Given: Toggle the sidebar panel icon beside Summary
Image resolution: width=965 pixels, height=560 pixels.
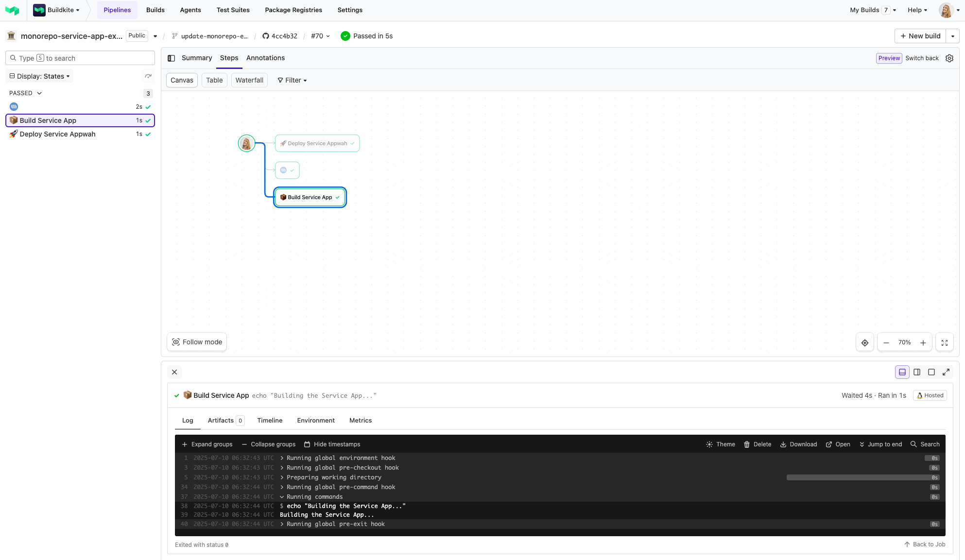Looking at the screenshot, I should (x=171, y=58).
